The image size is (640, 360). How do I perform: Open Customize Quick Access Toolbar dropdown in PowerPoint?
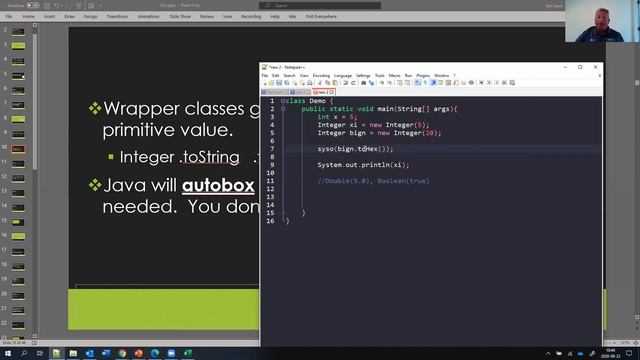(x=101, y=6)
